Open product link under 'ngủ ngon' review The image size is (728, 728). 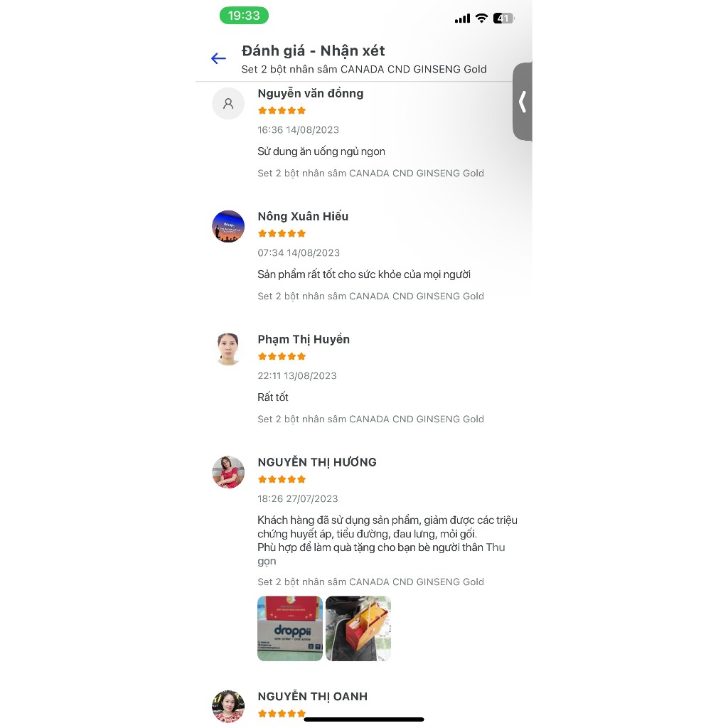pyautogui.click(x=370, y=173)
